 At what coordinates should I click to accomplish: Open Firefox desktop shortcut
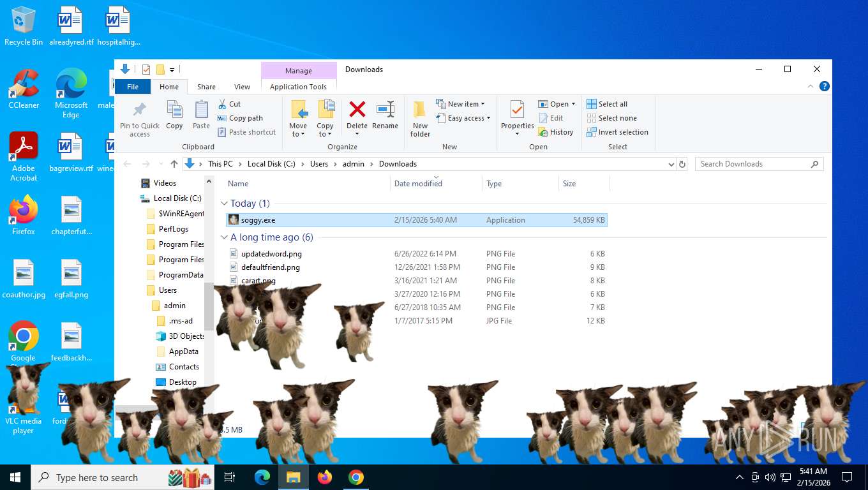pos(24,216)
